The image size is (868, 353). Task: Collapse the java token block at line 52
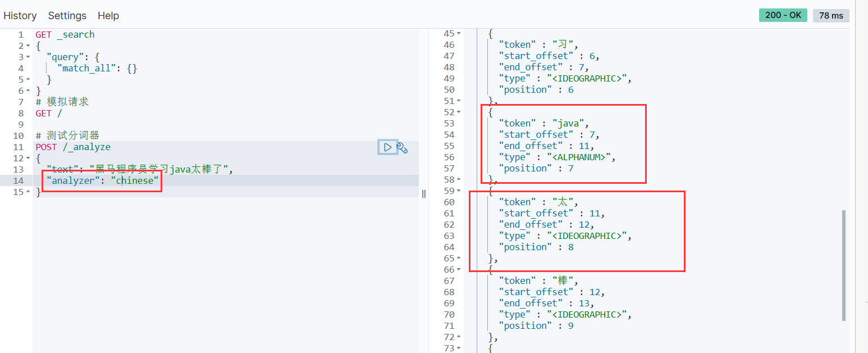click(459, 112)
